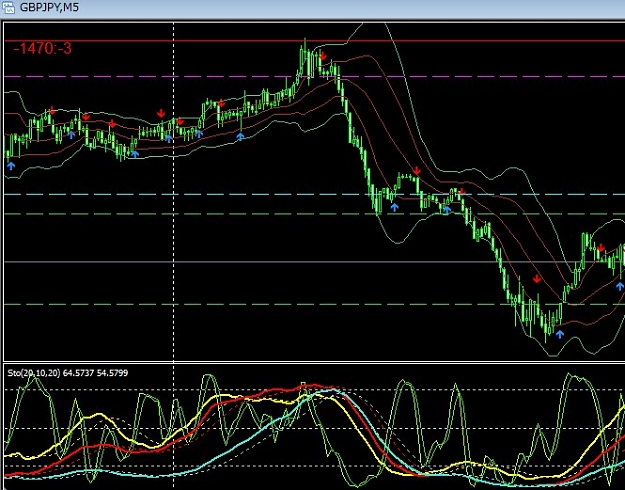Select the solid red horizontal line near the chart top
Viewport: 625px width, 490px height.
click(315, 41)
